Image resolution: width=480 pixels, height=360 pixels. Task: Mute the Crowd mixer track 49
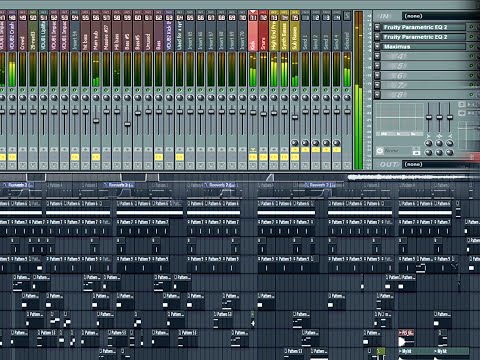tap(23, 90)
